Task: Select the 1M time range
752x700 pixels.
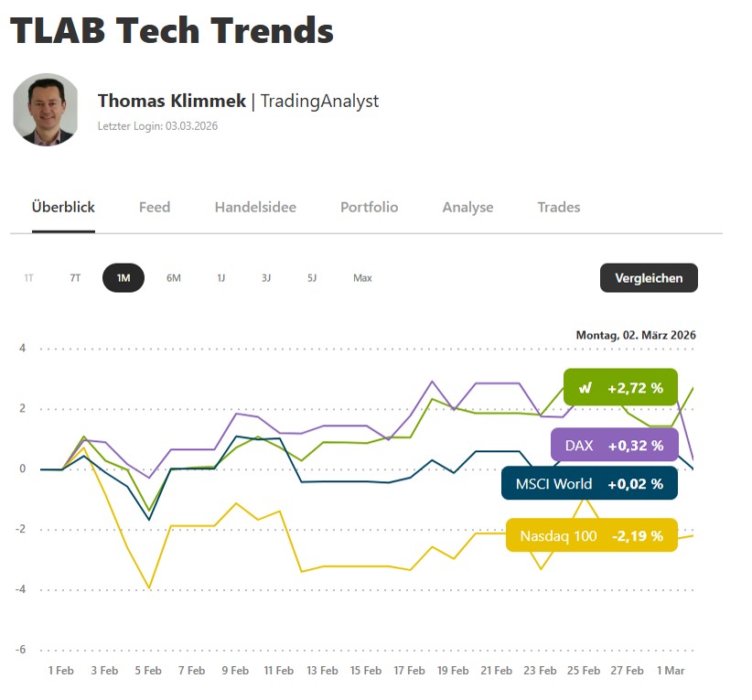Action: pos(124,278)
